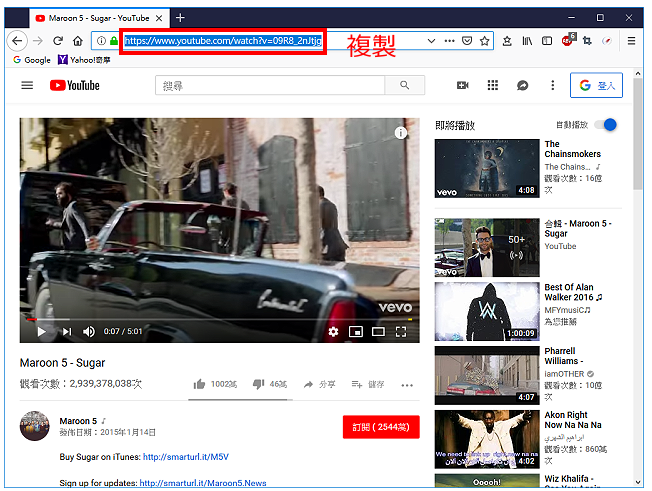
Task: Open the YouTube messages bubble icon
Action: (523, 86)
